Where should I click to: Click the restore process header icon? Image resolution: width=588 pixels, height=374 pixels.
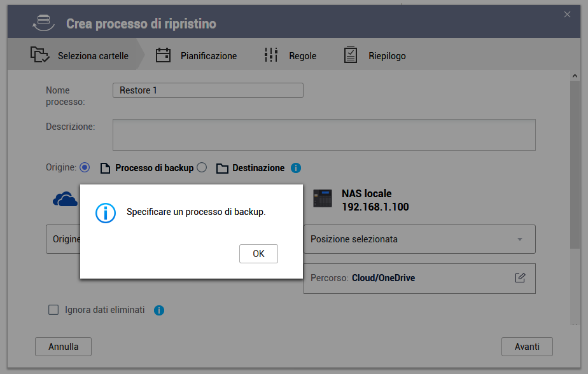pos(43,23)
